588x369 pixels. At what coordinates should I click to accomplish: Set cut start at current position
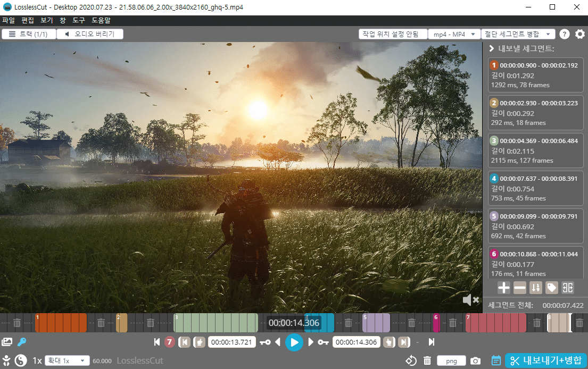[x=199, y=342]
